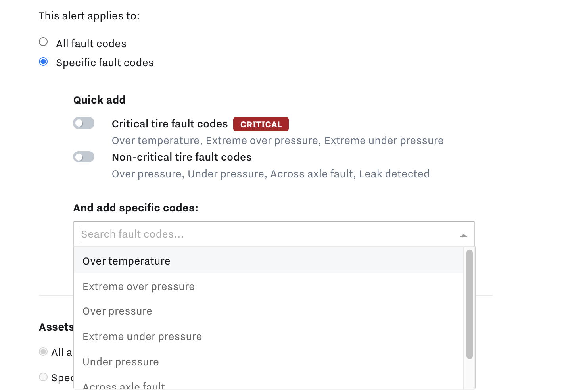
Task: Select 'Extreme over pressure' in the list
Action: pyautogui.click(x=138, y=286)
